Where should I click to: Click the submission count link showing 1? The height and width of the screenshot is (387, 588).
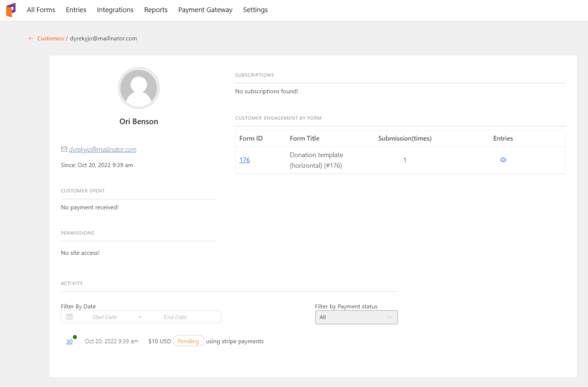pyautogui.click(x=405, y=160)
